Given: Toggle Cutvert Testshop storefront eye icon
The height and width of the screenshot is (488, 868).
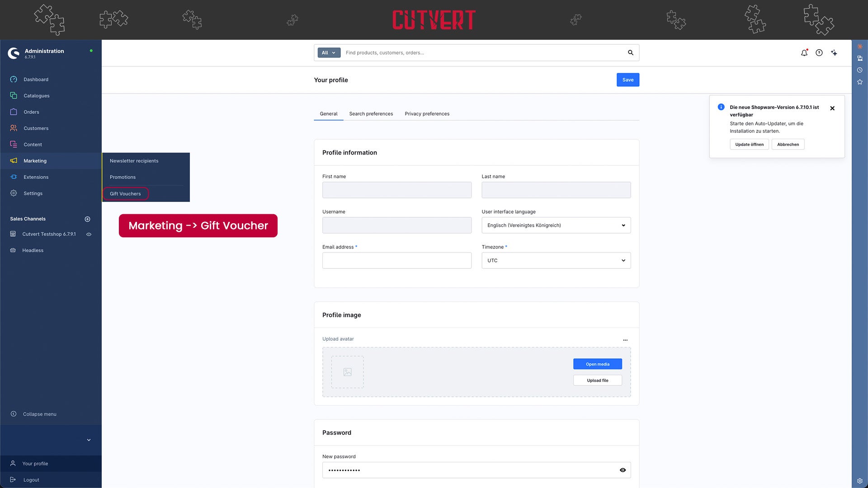Looking at the screenshot, I should [89, 235].
